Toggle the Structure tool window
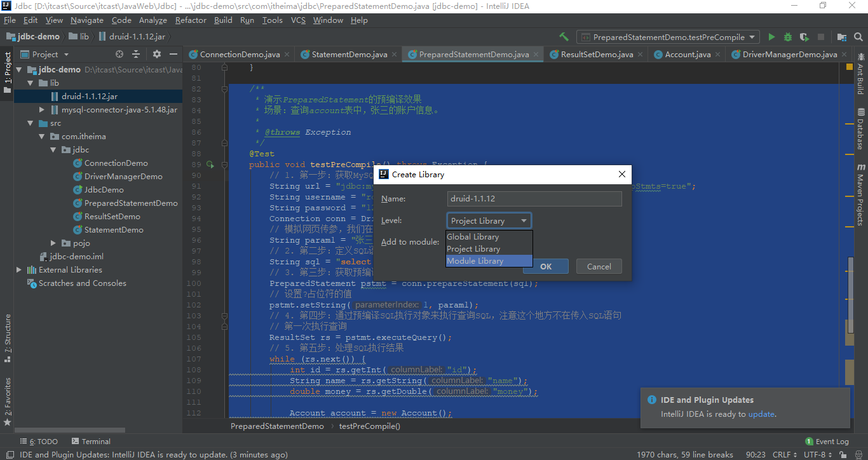Image resolution: width=868 pixels, height=460 pixels. coord(8,337)
